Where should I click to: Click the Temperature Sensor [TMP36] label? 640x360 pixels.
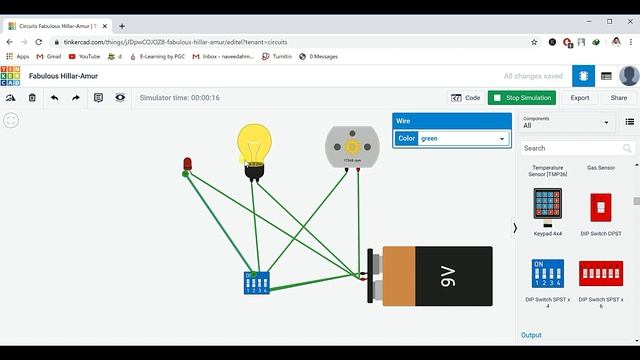tap(548, 171)
